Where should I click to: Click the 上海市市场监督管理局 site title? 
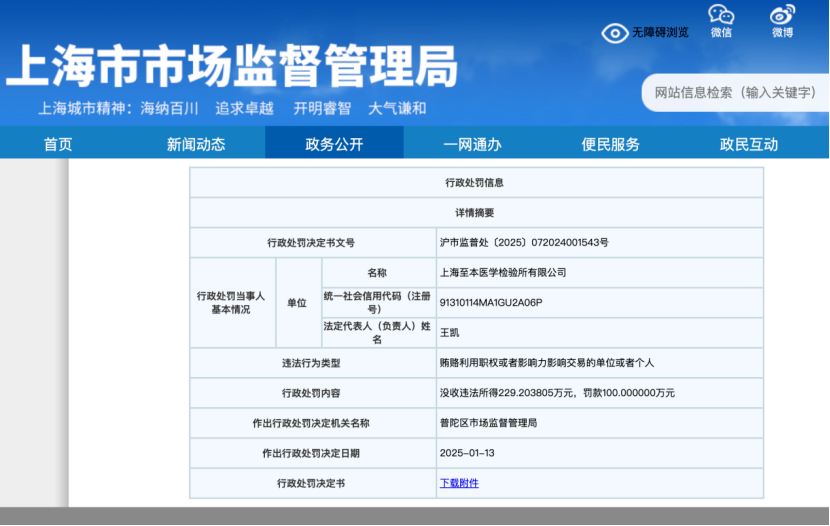[x=232, y=66]
